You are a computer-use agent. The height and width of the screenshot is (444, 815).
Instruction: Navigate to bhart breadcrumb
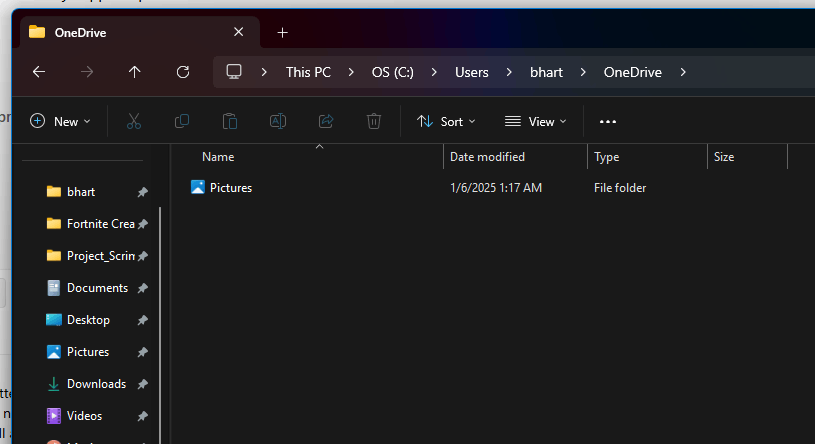546,72
